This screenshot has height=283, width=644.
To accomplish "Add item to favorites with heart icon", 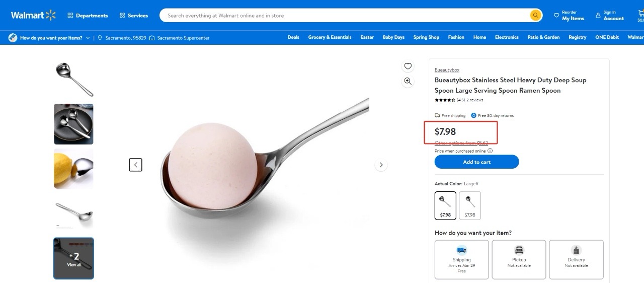I will coord(408,66).
